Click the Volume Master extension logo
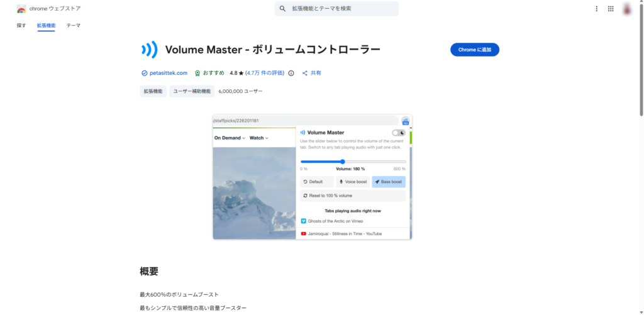644x315 pixels. (149, 50)
